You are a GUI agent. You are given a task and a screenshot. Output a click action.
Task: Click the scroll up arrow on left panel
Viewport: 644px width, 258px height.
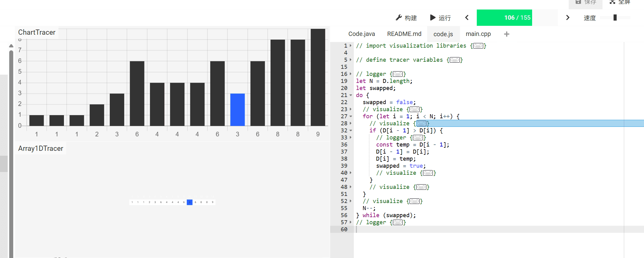[11, 46]
